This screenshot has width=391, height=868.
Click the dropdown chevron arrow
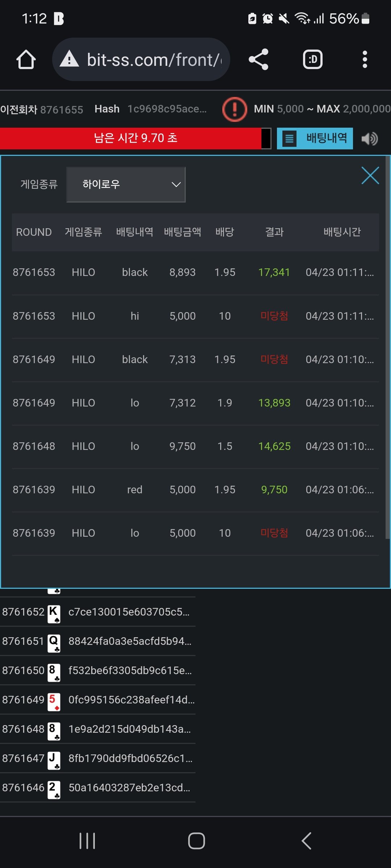176,184
